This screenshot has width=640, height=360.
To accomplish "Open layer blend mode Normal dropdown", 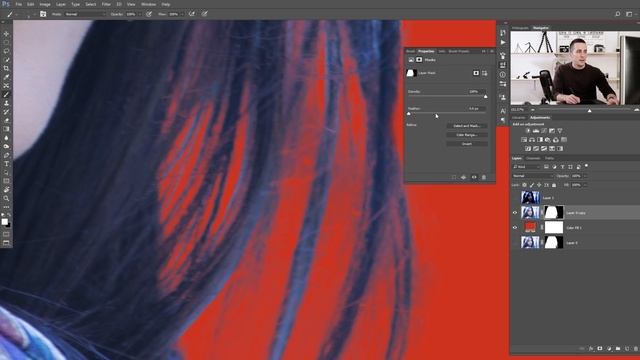I will click(x=532, y=176).
